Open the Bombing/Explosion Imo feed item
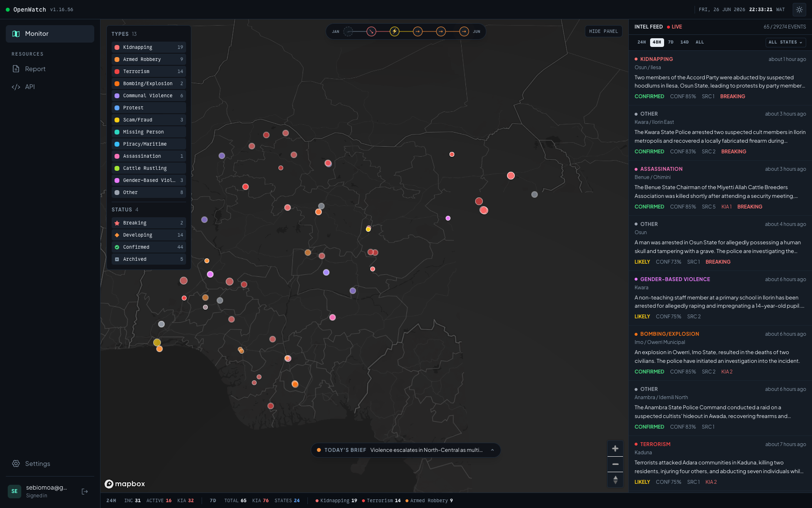 point(720,353)
